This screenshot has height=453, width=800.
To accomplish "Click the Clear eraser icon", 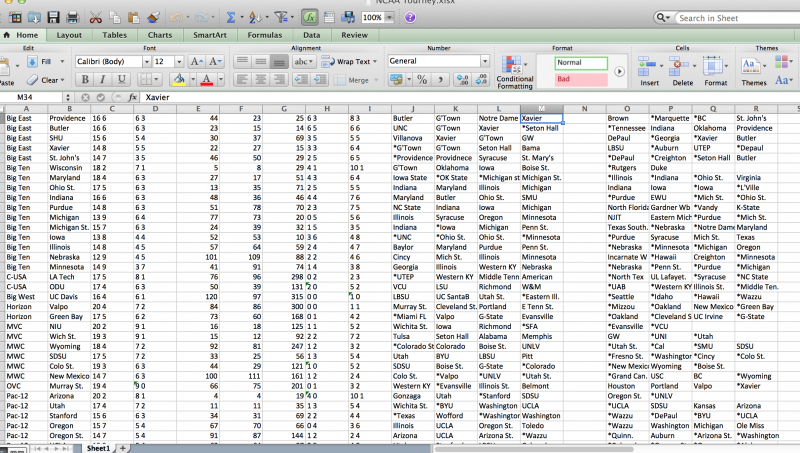I will point(33,80).
